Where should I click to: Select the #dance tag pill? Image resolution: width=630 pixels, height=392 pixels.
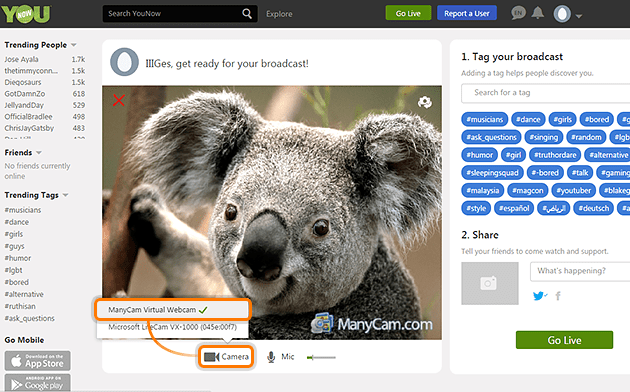[x=528, y=119]
